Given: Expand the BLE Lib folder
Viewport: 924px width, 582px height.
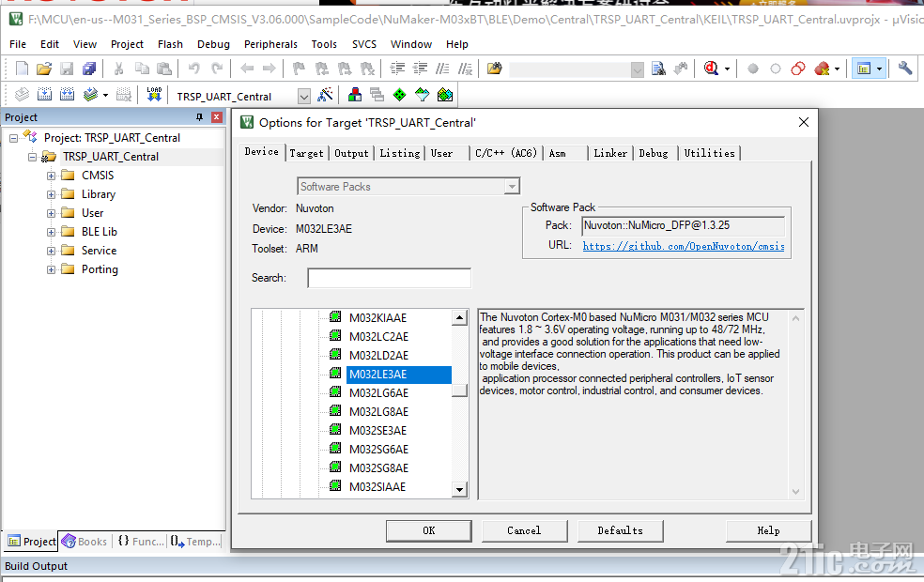Looking at the screenshot, I should pyautogui.click(x=52, y=232).
